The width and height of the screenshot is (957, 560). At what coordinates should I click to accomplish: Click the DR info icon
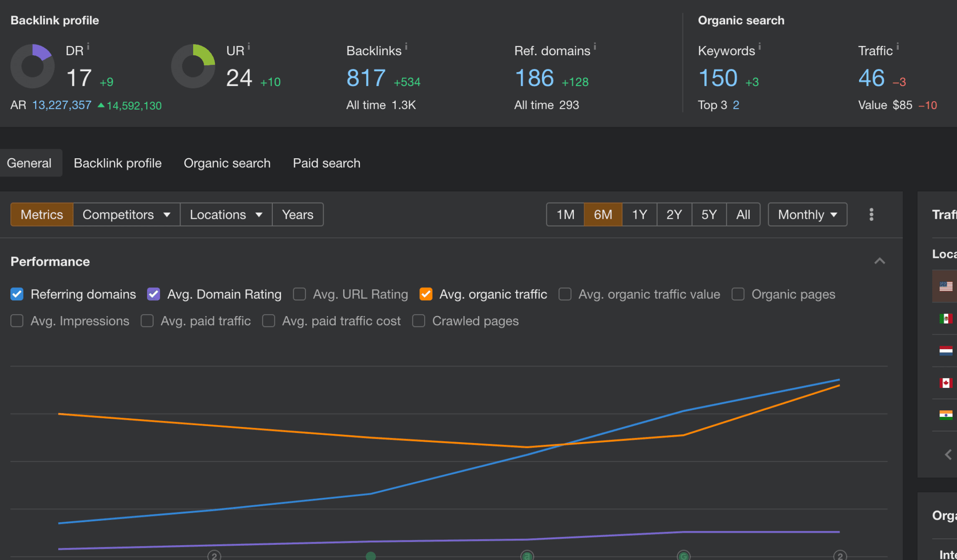point(88,46)
